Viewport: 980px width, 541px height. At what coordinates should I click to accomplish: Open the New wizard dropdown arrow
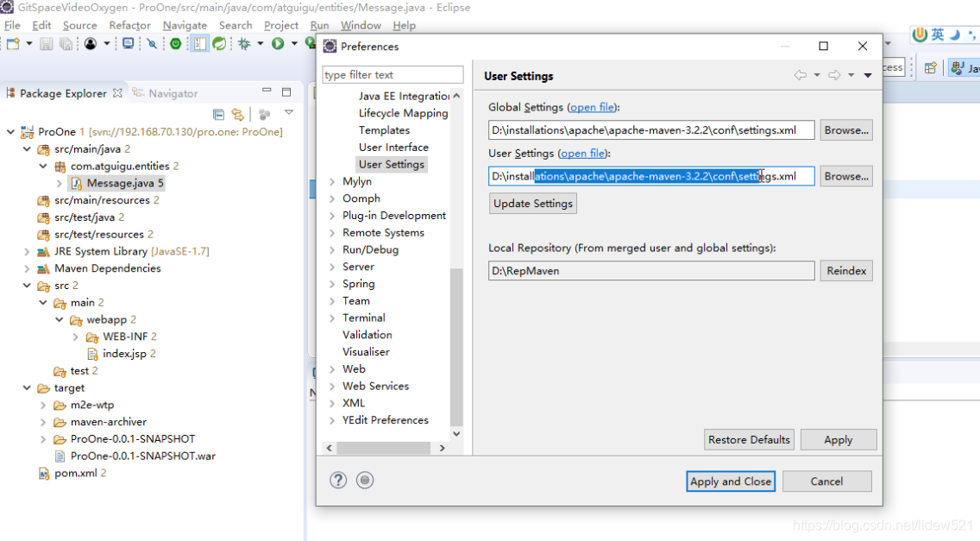coord(28,44)
